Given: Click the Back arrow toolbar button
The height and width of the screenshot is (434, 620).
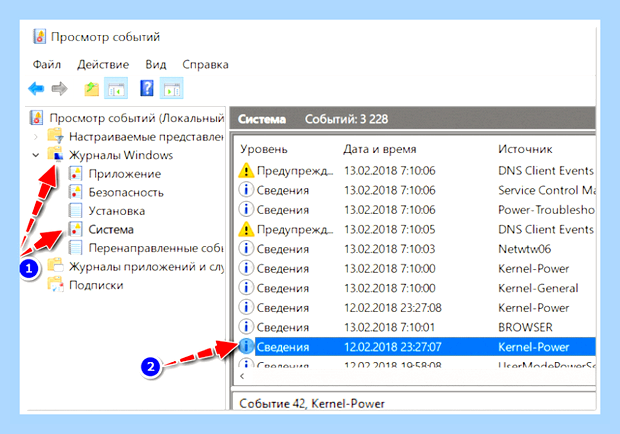Looking at the screenshot, I should pyautogui.click(x=36, y=89).
